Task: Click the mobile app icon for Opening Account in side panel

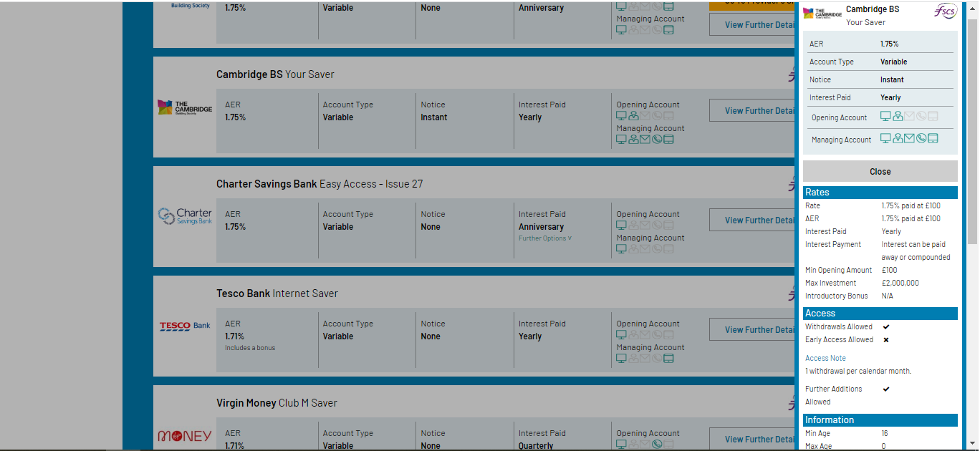Action: point(933,116)
